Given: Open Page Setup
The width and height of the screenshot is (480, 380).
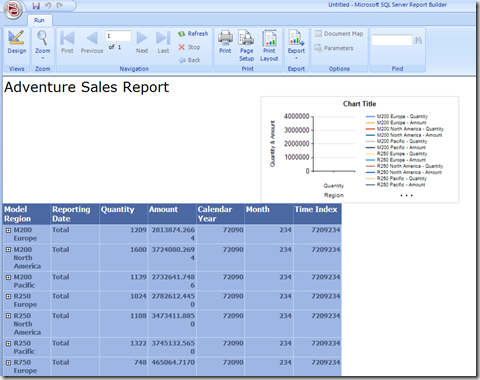Looking at the screenshot, I should (247, 45).
